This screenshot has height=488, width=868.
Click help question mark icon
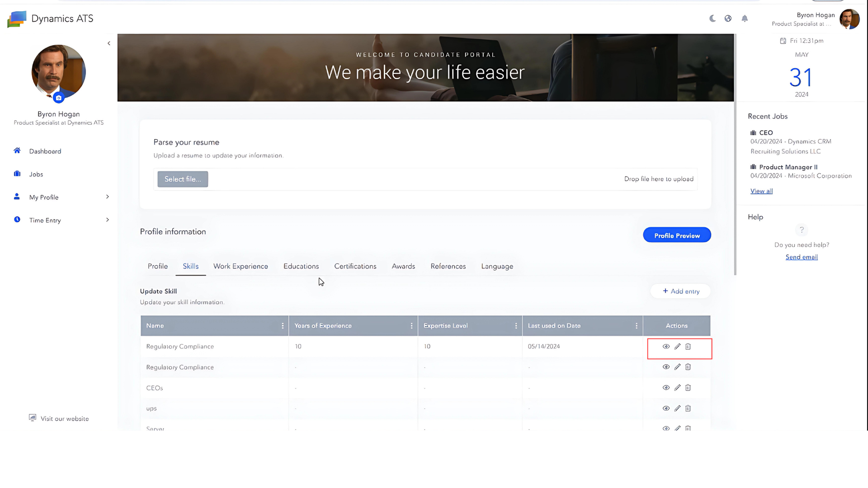click(x=802, y=230)
